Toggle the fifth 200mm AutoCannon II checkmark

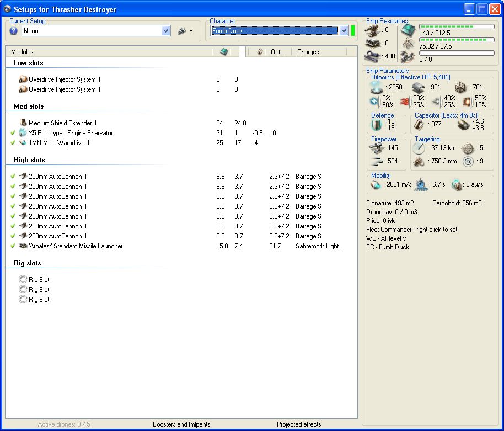[13, 216]
